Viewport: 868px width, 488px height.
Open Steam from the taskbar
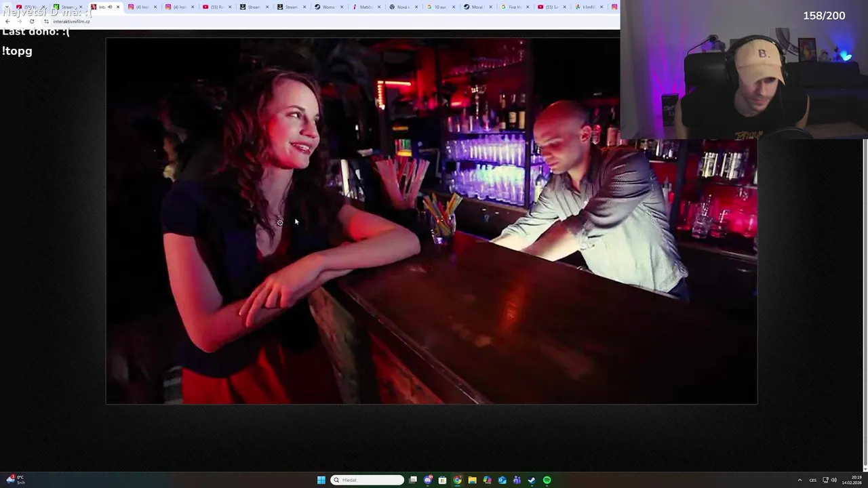tap(532, 480)
